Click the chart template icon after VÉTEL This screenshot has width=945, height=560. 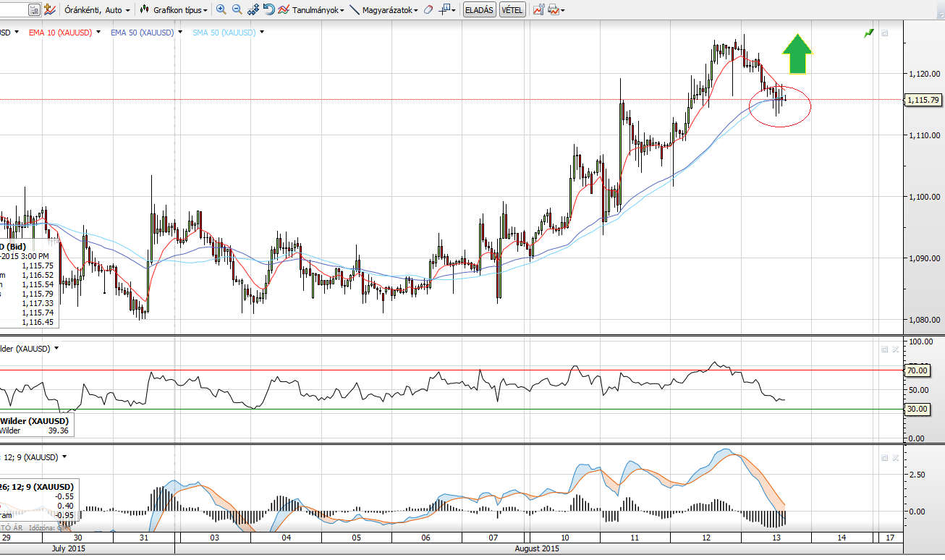(x=538, y=10)
